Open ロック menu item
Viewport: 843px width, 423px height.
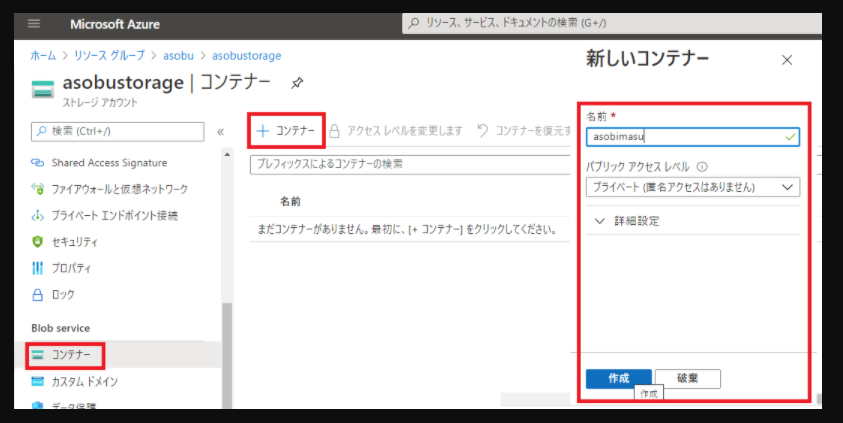coord(63,295)
